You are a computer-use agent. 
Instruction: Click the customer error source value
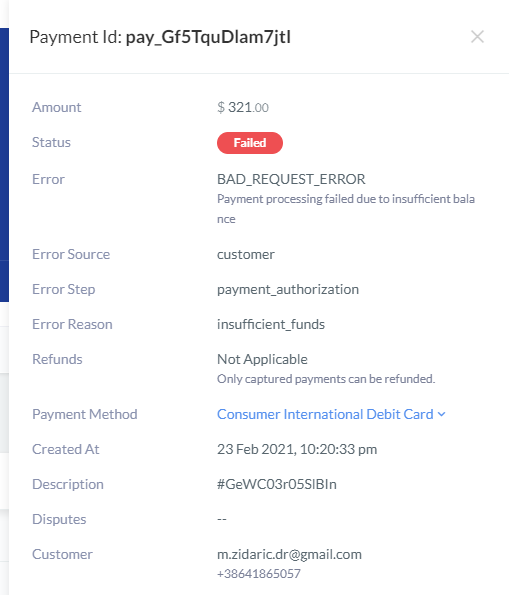[246, 255]
